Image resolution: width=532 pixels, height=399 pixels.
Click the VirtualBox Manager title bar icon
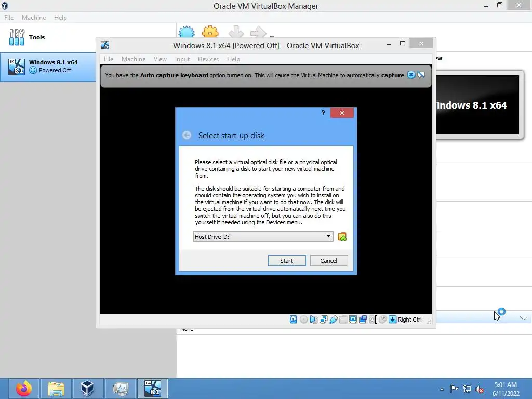(x=5, y=5)
